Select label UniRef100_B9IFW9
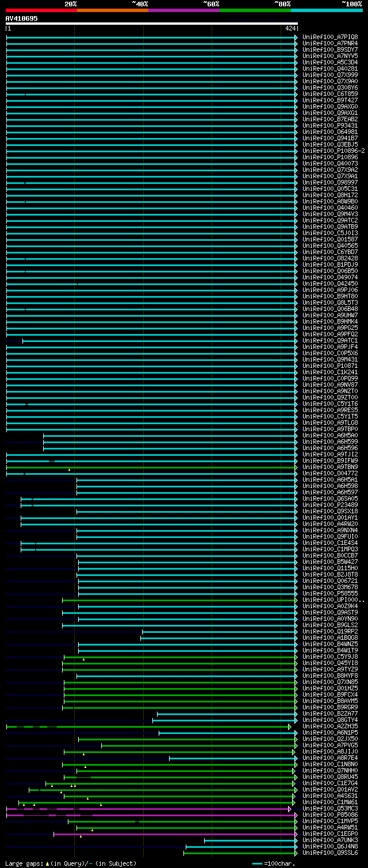Viewport: 368px width, 868px height. tap(330, 460)
